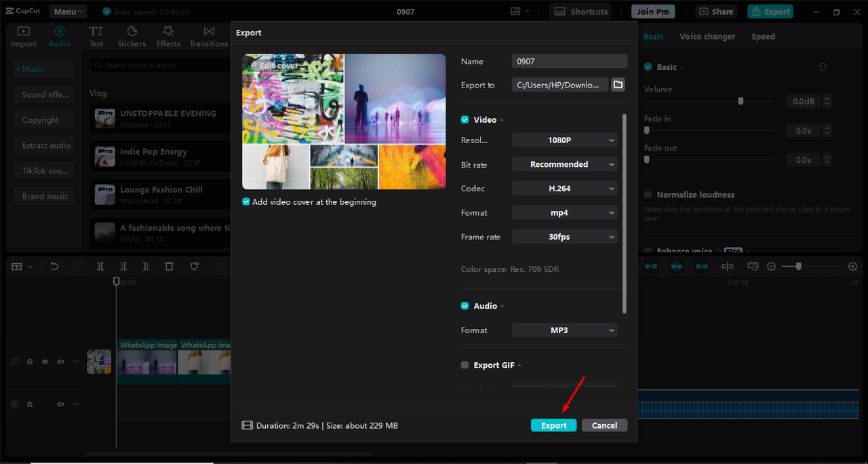
Task: Adjust the Volume slider handle
Action: (741, 101)
